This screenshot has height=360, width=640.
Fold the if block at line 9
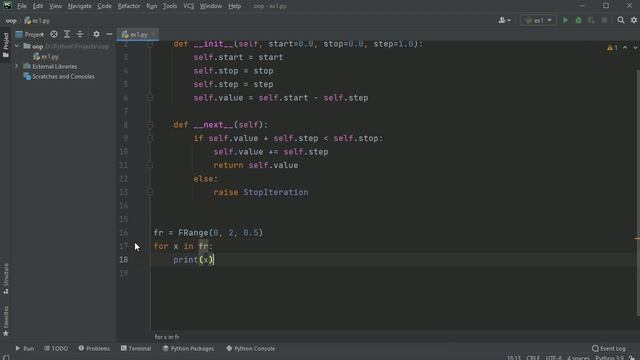click(150, 138)
